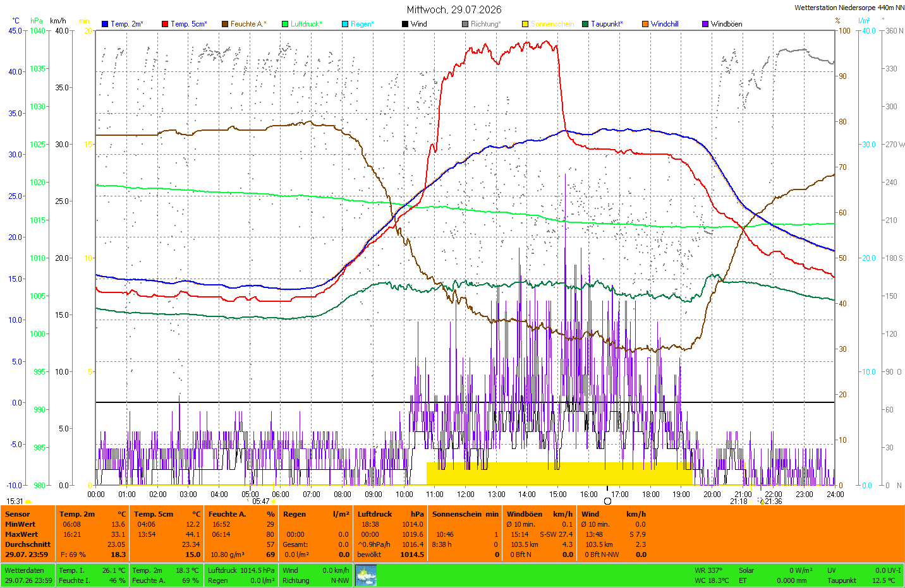This screenshot has height=588, width=905.
Task: Click the date title Mittwoch, 29.07.2026
Action: tap(454, 9)
